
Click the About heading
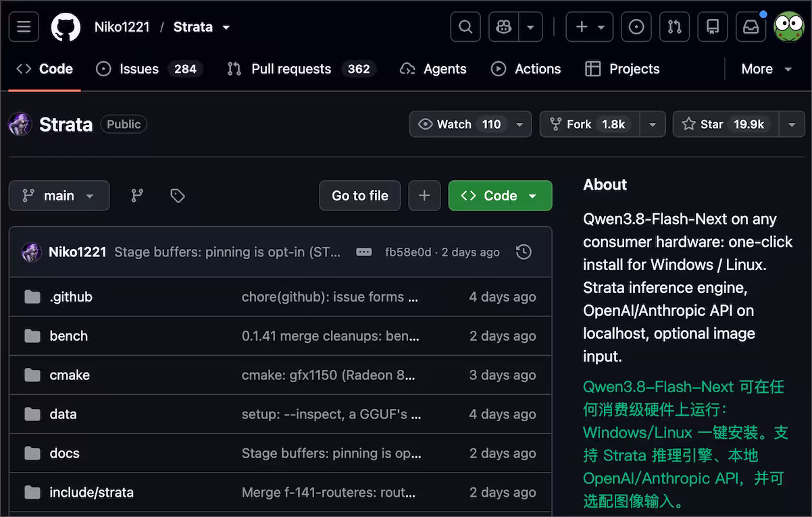click(605, 185)
